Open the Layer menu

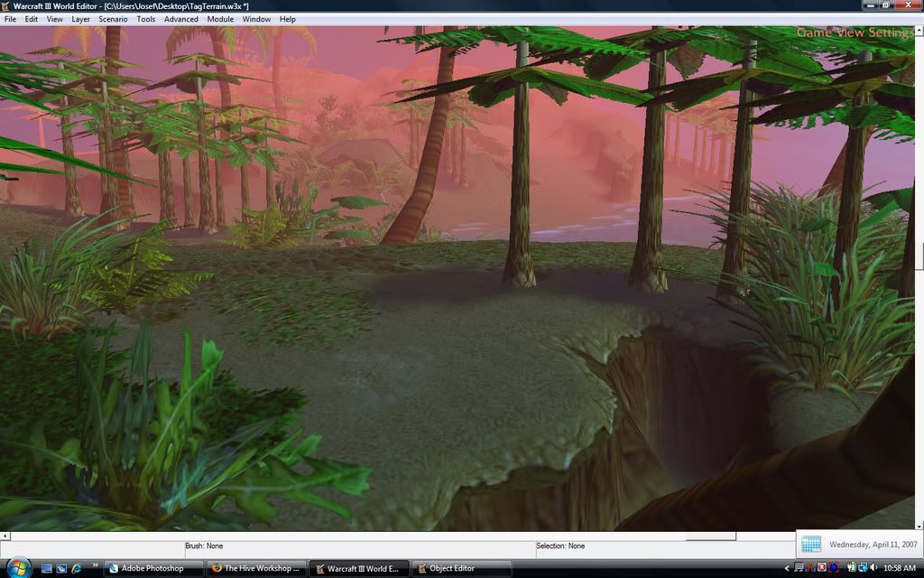coord(80,19)
